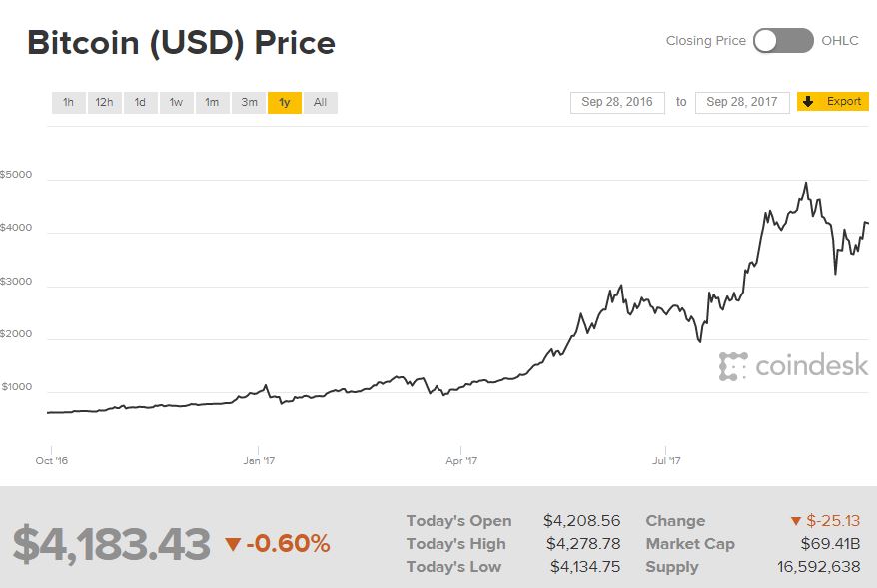
Task: Show All price history
Action: pyautogui.click(x=320, y=102)
